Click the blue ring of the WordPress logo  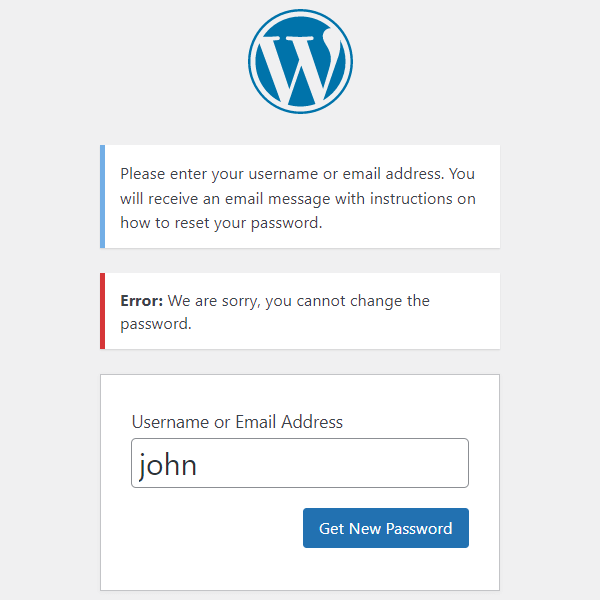[x=255, y=62]
